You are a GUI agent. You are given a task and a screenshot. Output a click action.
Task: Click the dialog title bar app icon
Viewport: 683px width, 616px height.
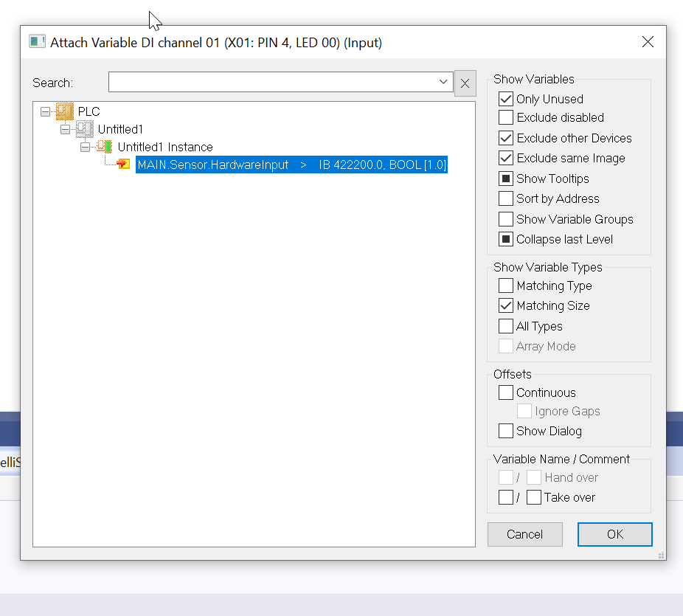tap(37, 42)
